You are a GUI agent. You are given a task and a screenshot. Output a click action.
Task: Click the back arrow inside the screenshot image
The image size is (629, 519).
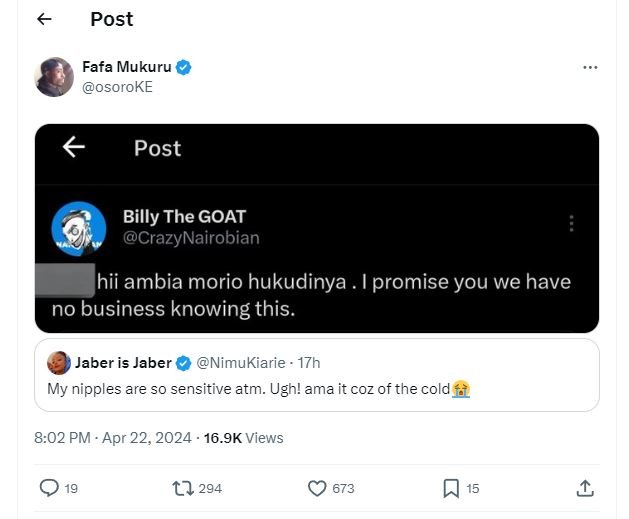point(73,148)
